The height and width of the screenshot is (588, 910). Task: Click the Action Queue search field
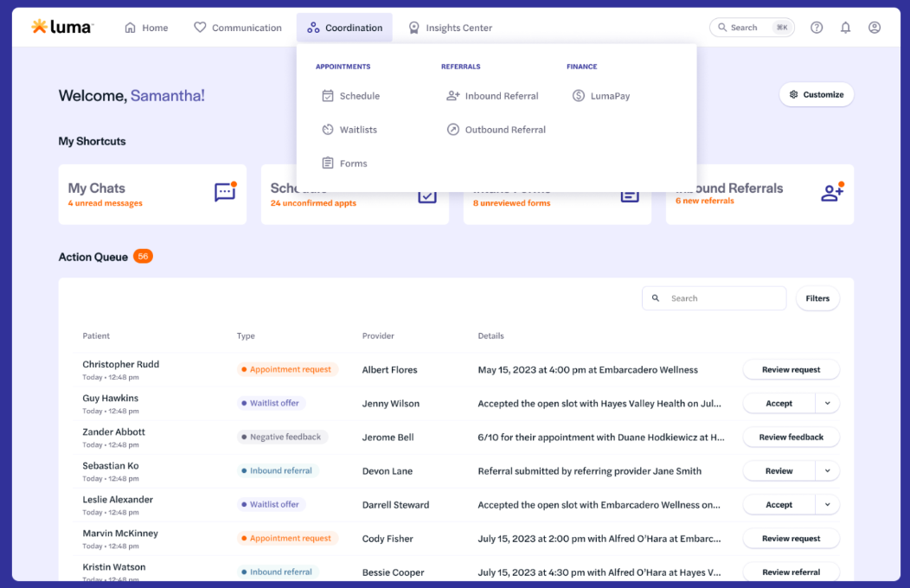(x=714, y=297)
